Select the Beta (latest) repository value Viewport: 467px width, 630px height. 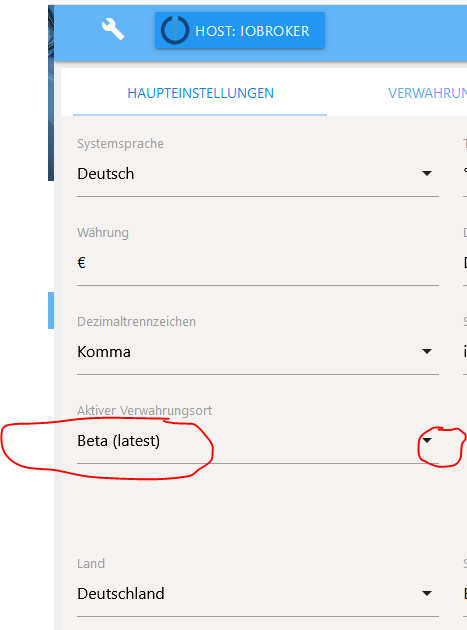(x=119, y=441)
